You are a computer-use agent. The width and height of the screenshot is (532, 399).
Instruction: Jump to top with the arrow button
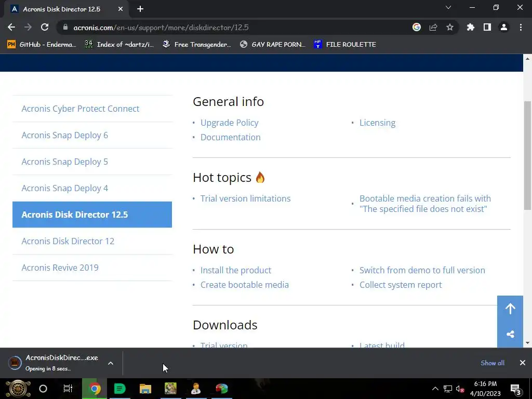coord(510,309)
